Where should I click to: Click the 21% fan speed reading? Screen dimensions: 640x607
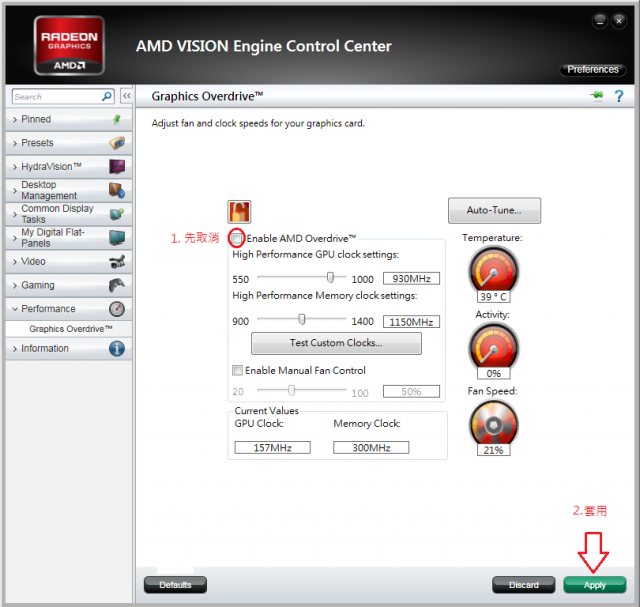click(493, 450)
